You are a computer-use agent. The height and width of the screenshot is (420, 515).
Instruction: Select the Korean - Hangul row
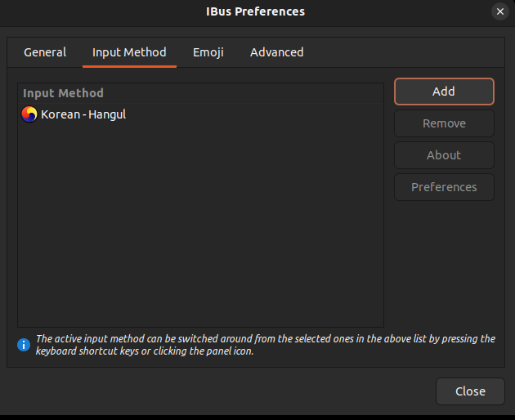200,114
